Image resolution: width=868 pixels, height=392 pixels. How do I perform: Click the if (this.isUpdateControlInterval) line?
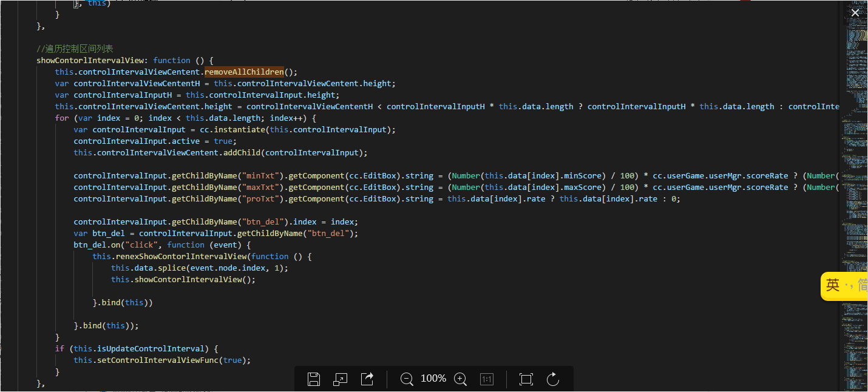tap(137, 348)
